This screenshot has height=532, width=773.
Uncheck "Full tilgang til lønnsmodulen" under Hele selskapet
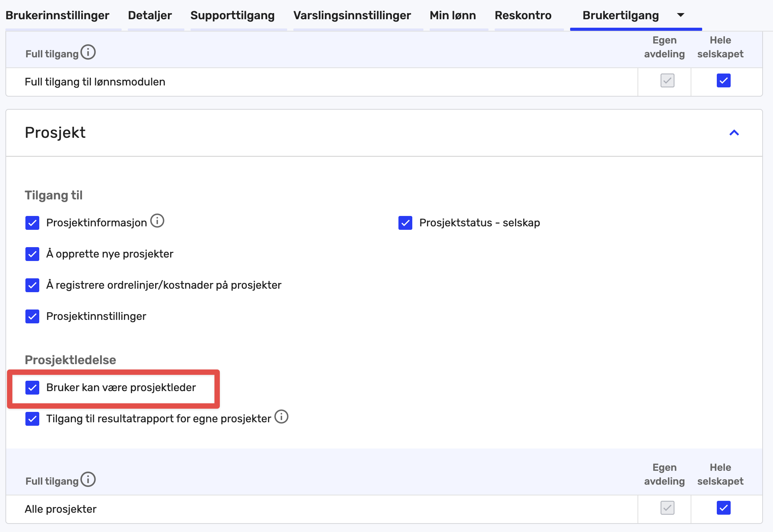pos(723,81)
